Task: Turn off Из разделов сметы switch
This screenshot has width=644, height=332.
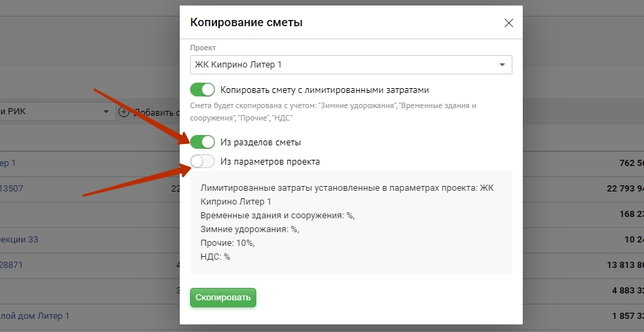Action: pyautogui.click(x=203, y=142)
